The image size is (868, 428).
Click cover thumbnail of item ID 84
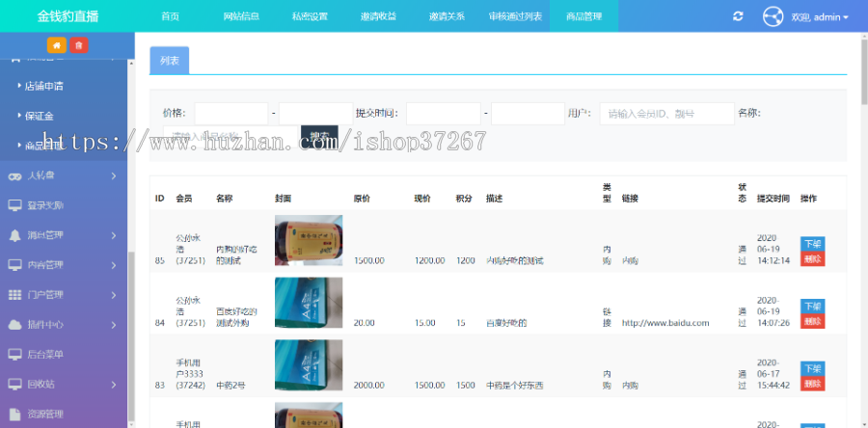[x=309, y=303]
